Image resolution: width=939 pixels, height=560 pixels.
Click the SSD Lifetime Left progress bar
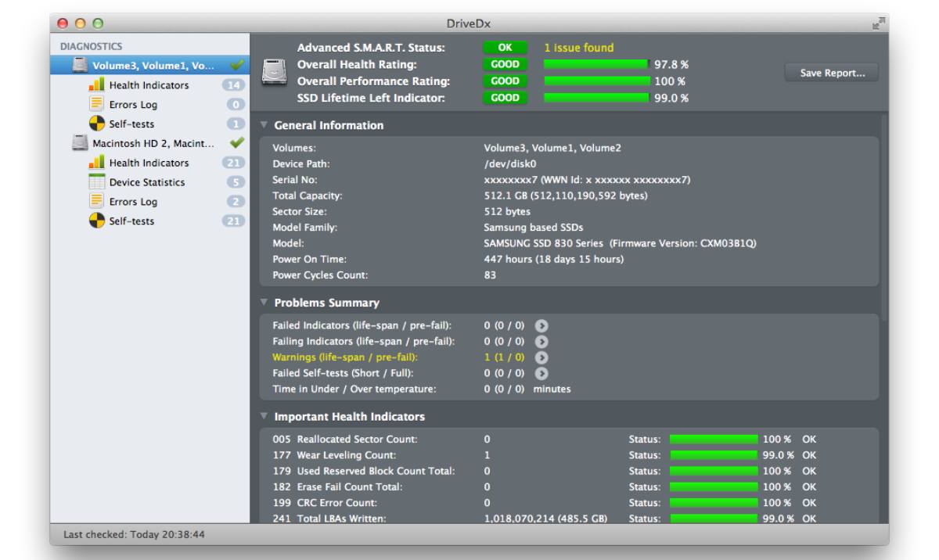[x=596, y=98]
